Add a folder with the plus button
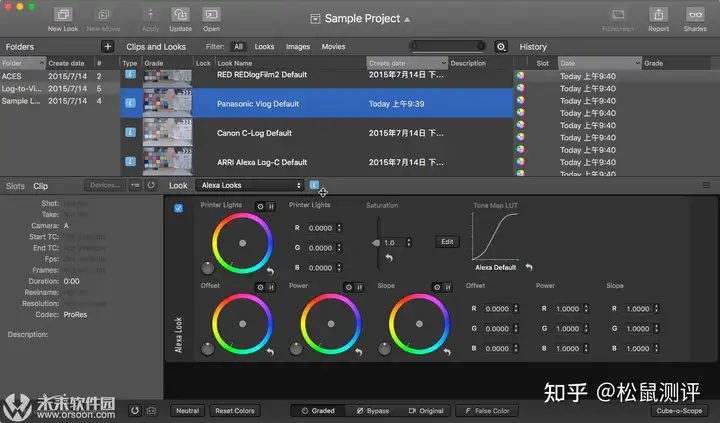The height and width of the screenshot is (423, 720). (107, 46)
